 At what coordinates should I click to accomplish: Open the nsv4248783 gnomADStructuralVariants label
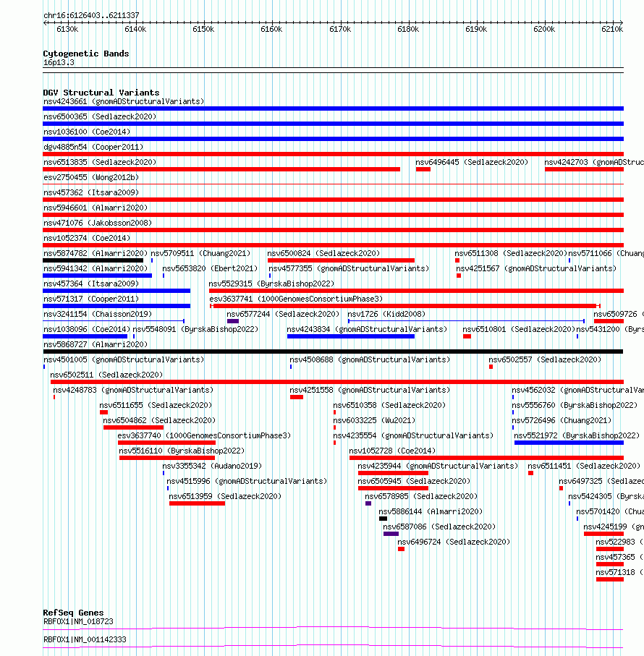click(133, 391)
